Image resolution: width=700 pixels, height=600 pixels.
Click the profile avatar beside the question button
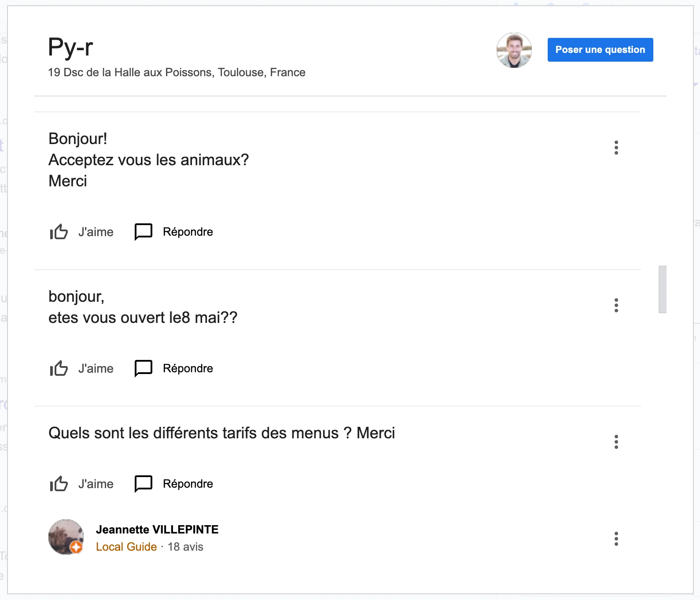[x=514, y=50]
